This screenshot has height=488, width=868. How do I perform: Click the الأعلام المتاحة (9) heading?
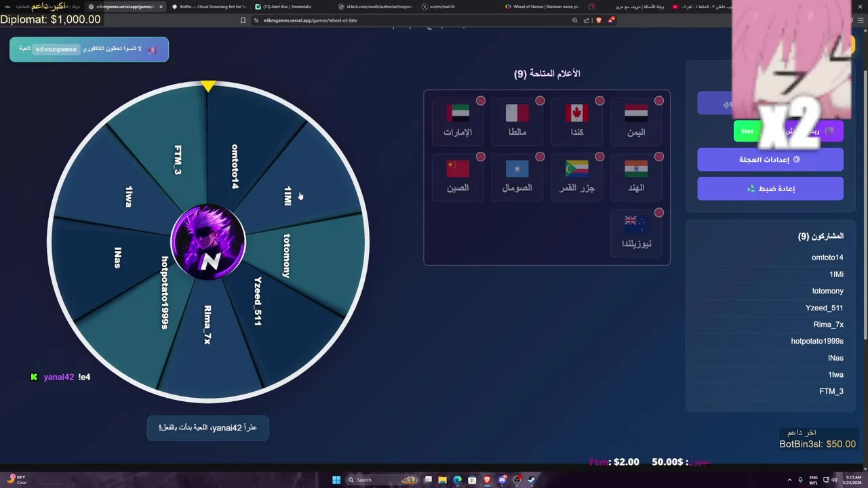(547, 73)
